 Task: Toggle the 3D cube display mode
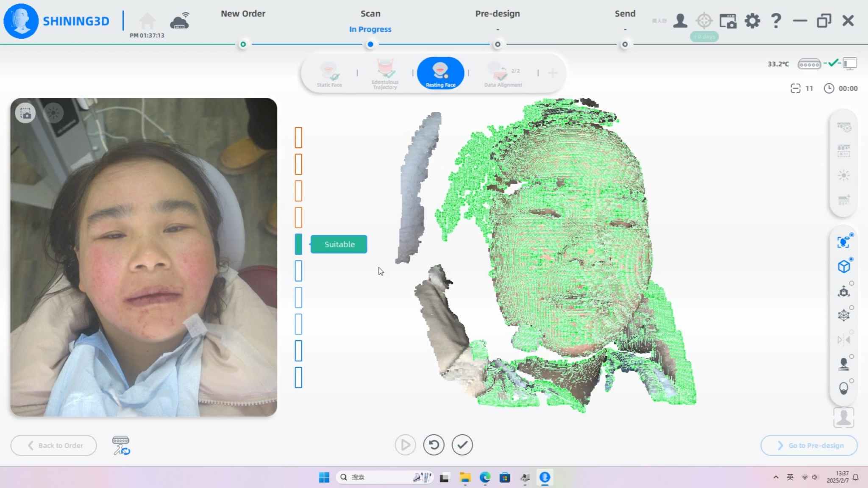(x=843, y=266)
